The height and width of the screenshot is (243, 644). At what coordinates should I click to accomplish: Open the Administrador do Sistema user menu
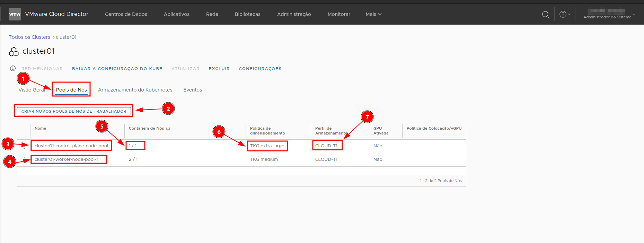[609, 14]
